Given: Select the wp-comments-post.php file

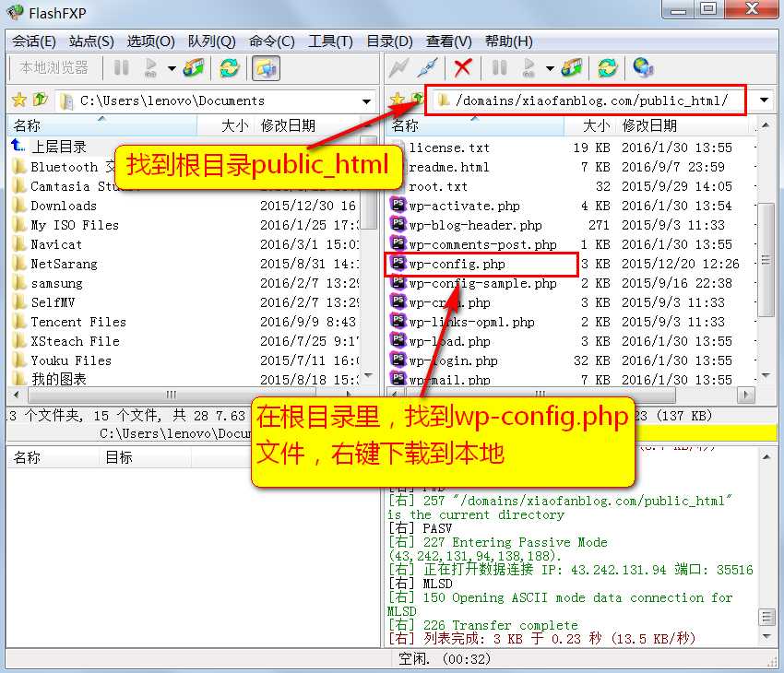Looking at the screenshot, I should pyautogui.click(x=482, y=244).
